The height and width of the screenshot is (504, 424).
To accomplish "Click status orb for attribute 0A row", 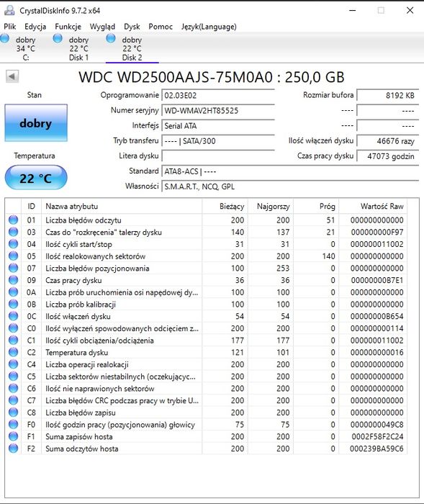I will pos(13,292).
